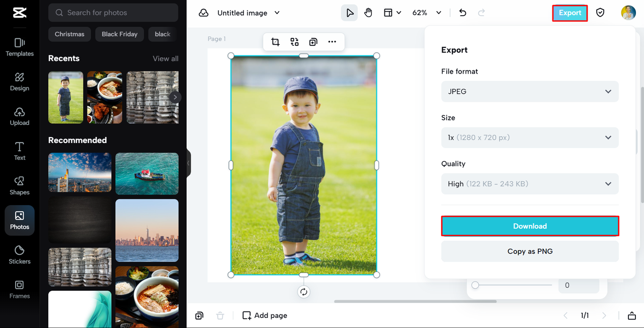Select the teal wave abstract photo
The image size is (644, 328).
pyautogui.click(x=80, y=309)
